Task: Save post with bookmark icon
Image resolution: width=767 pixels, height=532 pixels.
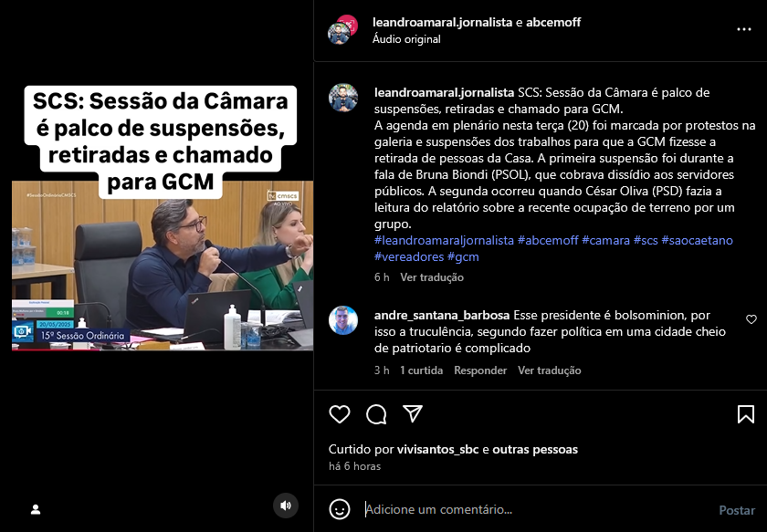Action: point(745,414)
